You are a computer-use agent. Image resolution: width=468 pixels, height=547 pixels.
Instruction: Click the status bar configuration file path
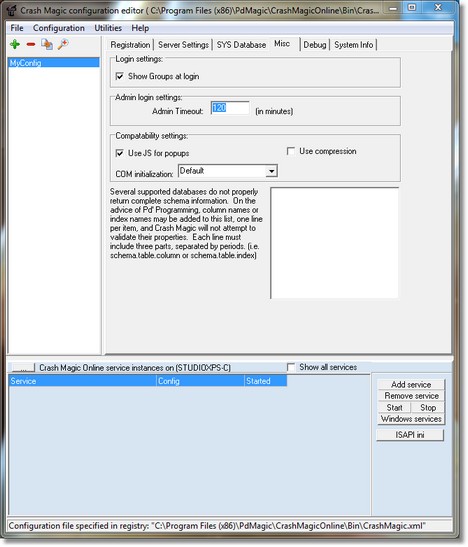217,526
